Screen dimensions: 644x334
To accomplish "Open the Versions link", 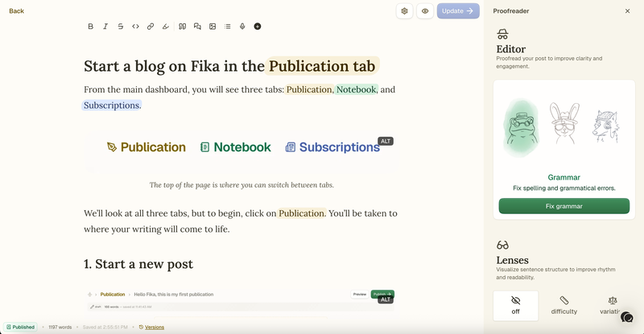I will (151, 327).
